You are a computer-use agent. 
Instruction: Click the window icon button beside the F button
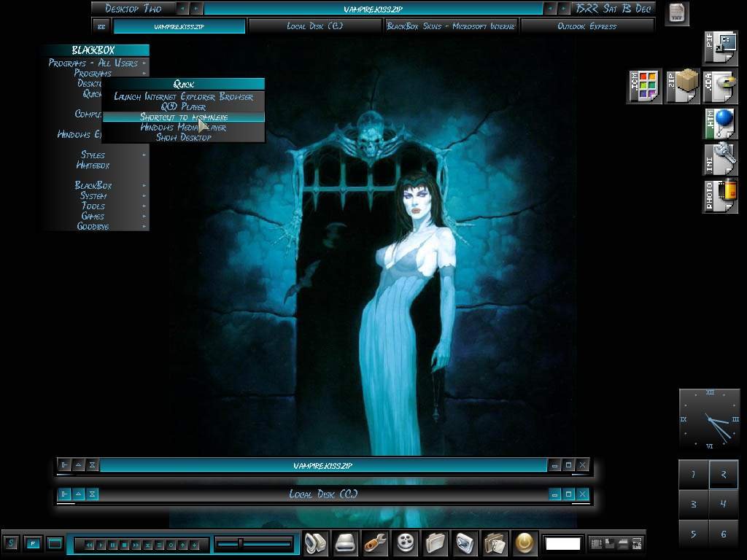(x=55, y=543)
